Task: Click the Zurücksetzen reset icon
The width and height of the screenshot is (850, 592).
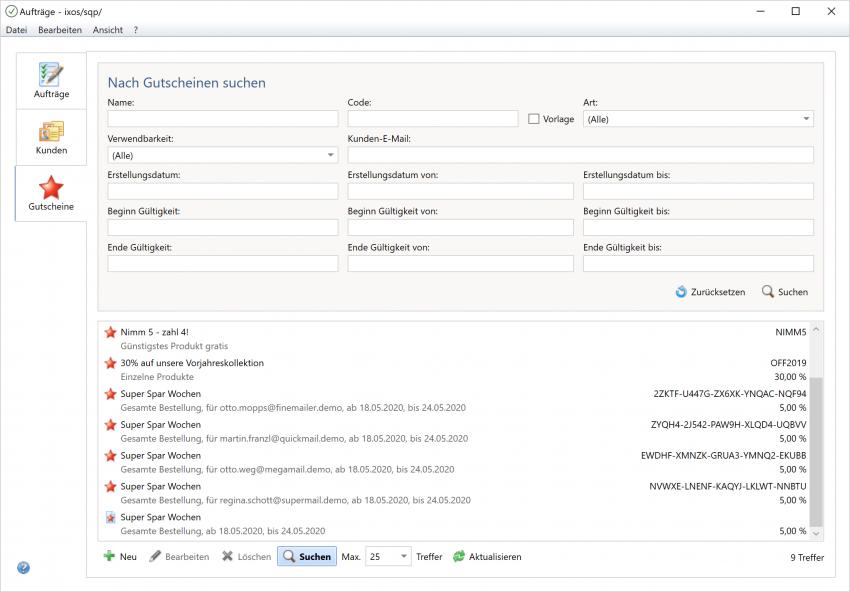Action: (681, 292)
